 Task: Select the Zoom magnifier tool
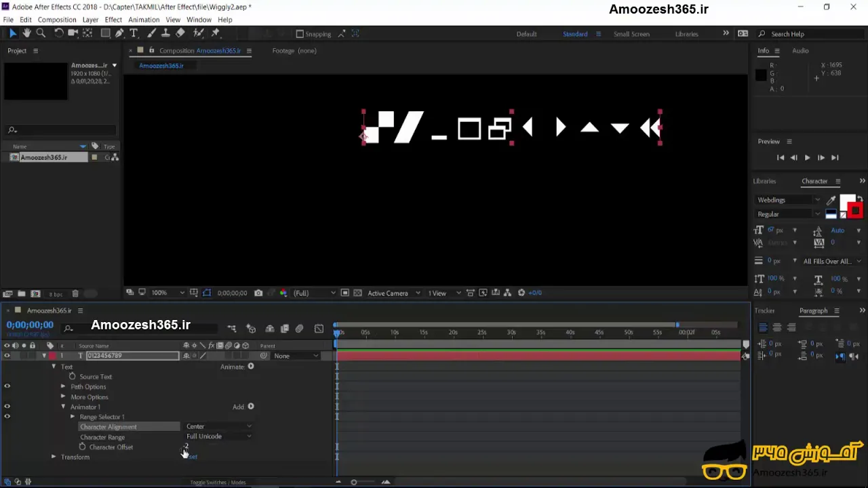pos(41,33)
